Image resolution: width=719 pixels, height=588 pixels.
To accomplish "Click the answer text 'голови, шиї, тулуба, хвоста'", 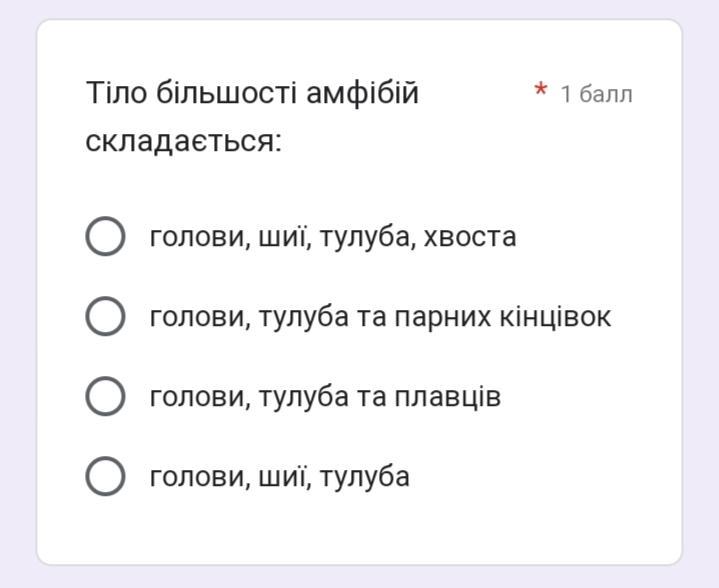I will pos(333,237).
